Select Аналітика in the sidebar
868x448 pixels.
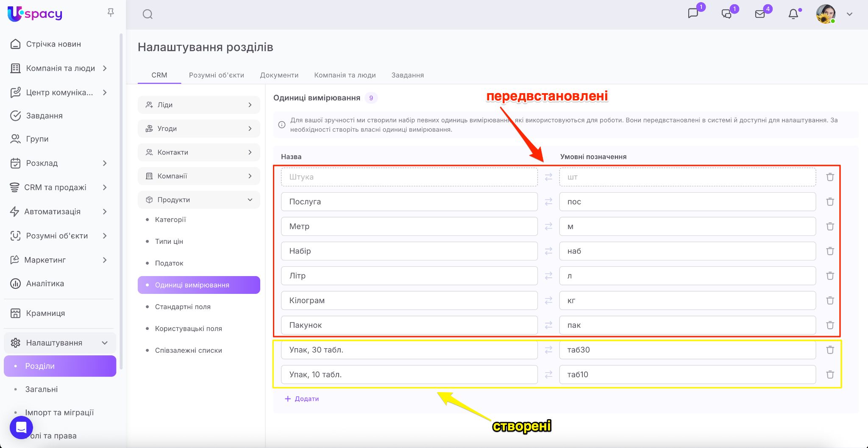tap(45, 284)
